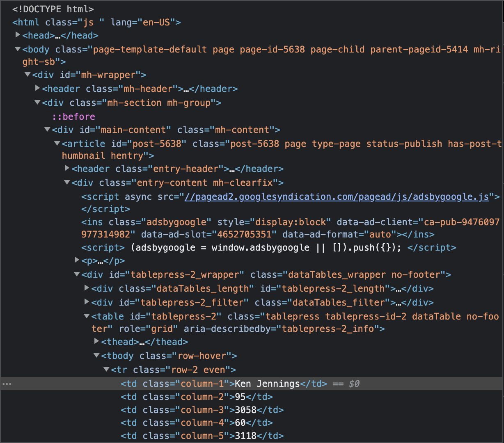Collapse the mh-section mh-group div
The height and width of the screenshot is (443, 504).
click(x=37, y=102)
